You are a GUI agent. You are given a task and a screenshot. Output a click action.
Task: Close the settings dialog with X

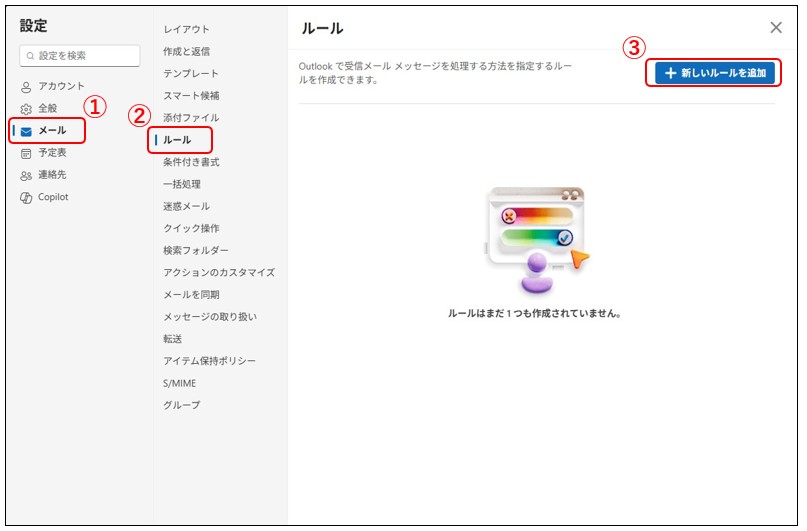776,28
